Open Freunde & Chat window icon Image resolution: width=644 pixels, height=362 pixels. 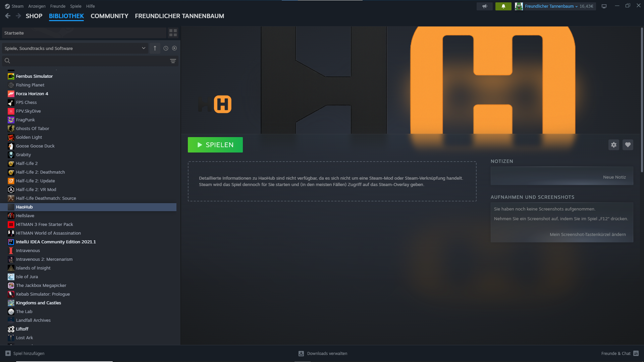pos(636,353)
